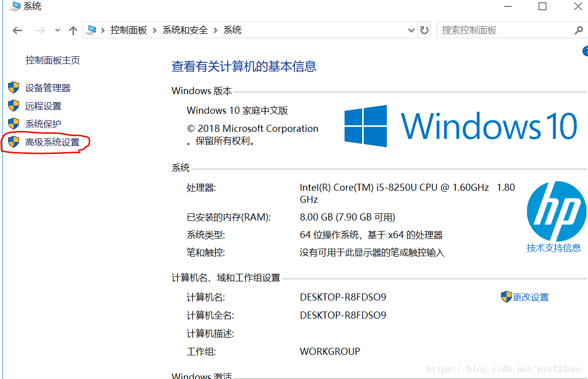Open help with the blue question icon
588x379 pixels.
click(585, 51)
